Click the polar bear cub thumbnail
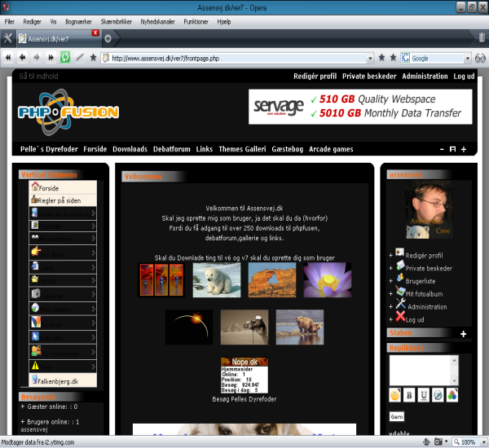The width and height of the screenshot is (489, 448). [x=217, y=279]
